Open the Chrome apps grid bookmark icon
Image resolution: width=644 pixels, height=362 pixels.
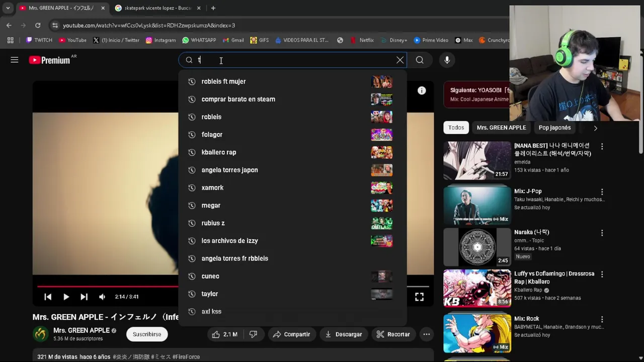[10, 40]
